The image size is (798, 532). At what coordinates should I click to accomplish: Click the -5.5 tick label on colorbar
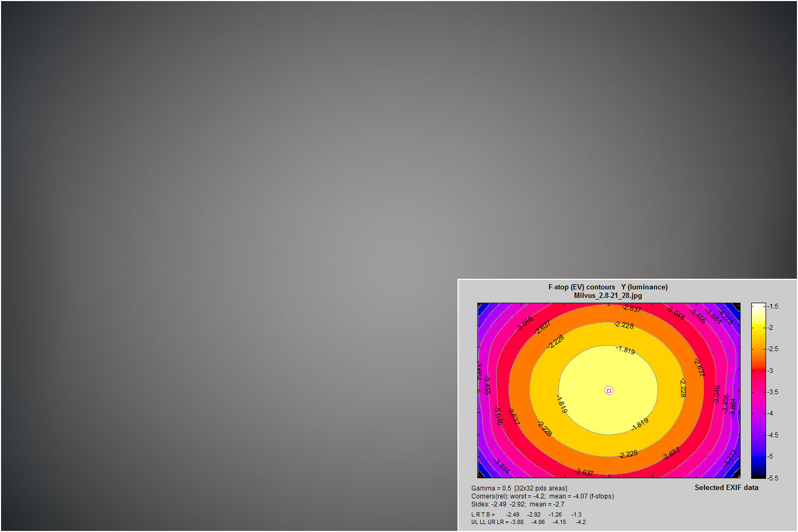pyautogui.click(x=773, y=478)
